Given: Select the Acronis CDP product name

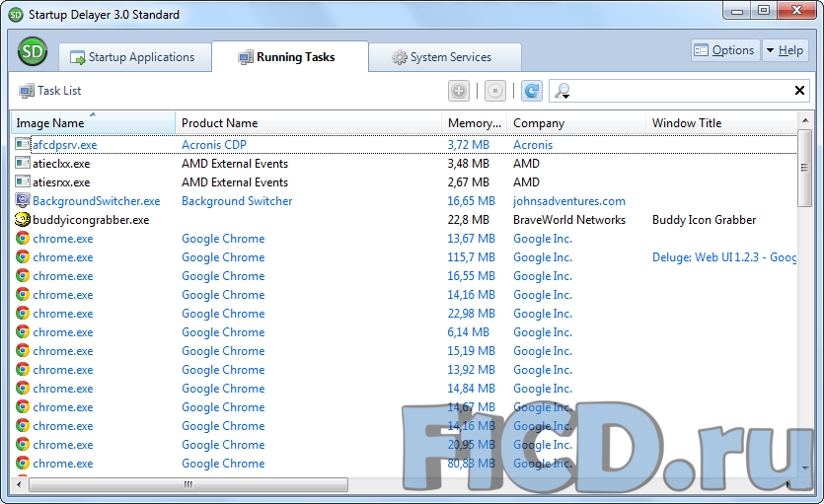Looking at the screenshot, I should [x=214, y=144].
